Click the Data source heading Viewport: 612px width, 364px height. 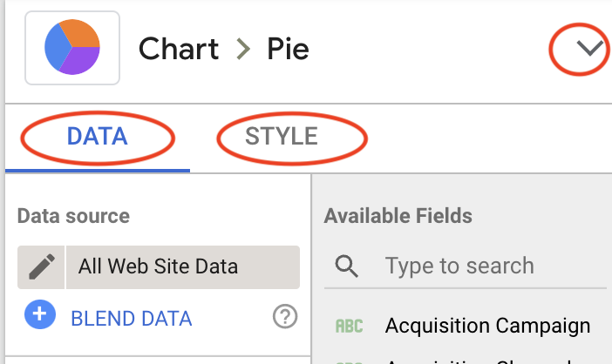click(x=73, y=216)
